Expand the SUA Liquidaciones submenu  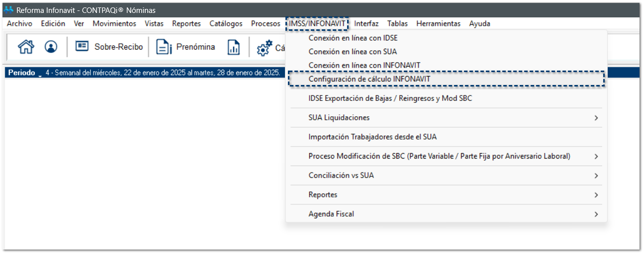(x=596, y=118)
